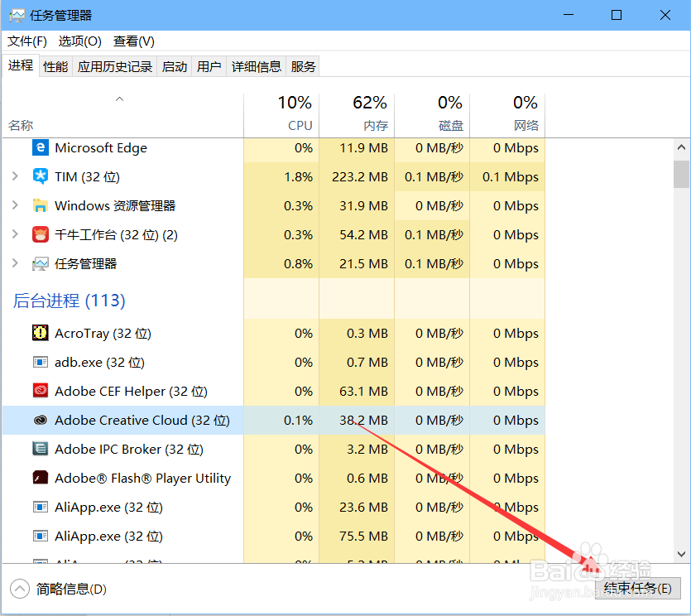Click the vertical scrollbar thumb
The width and height of the screenshot is (691, 616).
681,174
